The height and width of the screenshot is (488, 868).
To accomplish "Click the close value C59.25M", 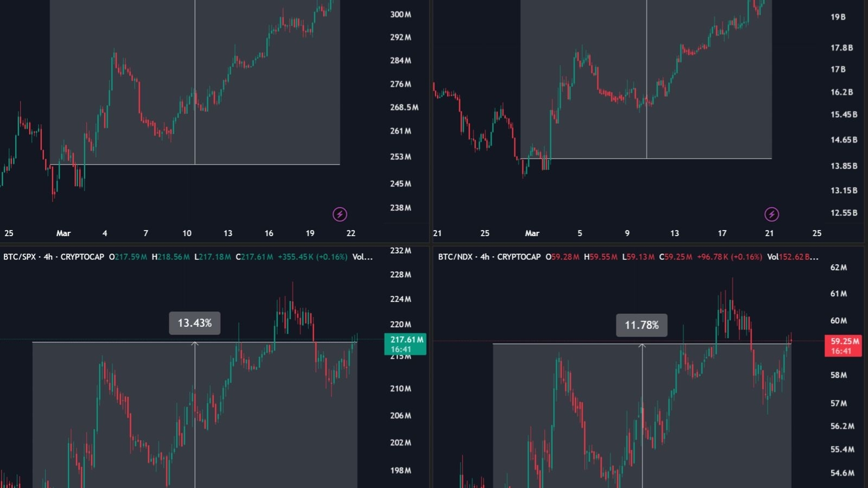I will click(675, 257).
